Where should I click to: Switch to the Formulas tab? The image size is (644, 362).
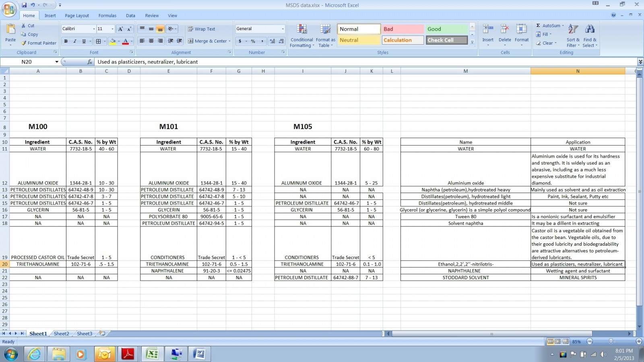click(107, 16)
